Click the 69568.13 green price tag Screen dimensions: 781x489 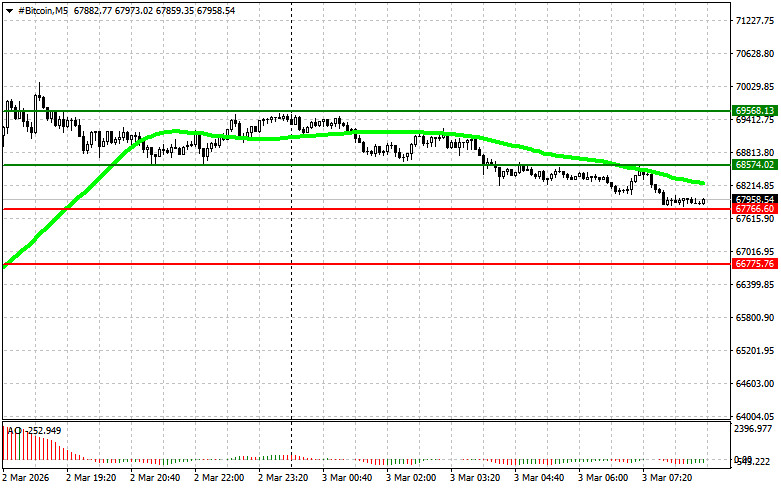coord(755,110)
